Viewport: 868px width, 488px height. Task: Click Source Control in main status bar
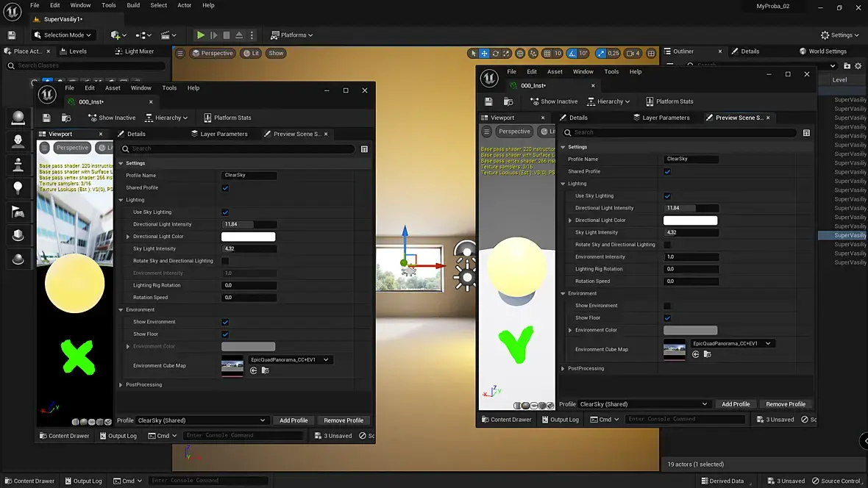tap(836, 481)
